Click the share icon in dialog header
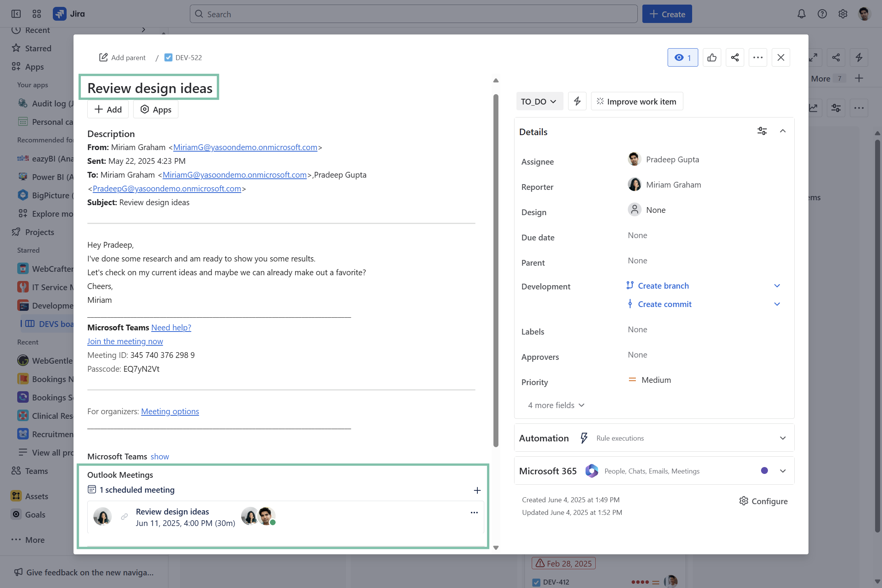 pyautogui.click(x=735, y=57)
